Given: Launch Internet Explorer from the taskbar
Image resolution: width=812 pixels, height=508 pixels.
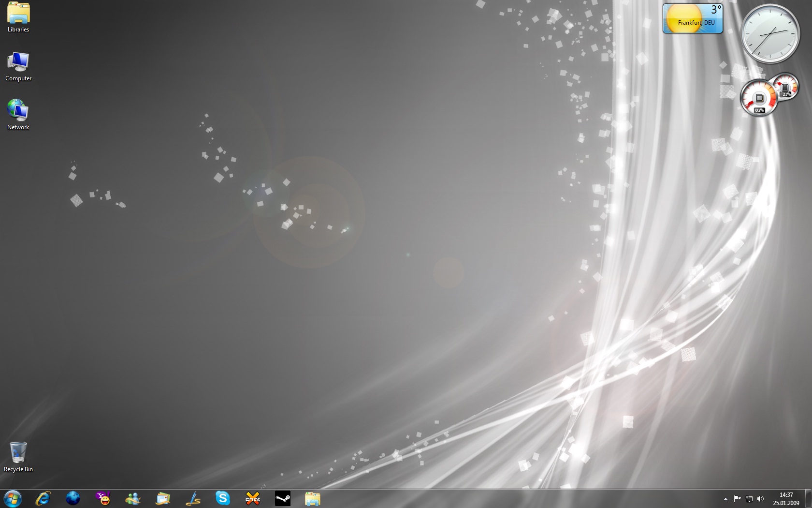Looking at the screenshot, I should (x=43, y=498).
